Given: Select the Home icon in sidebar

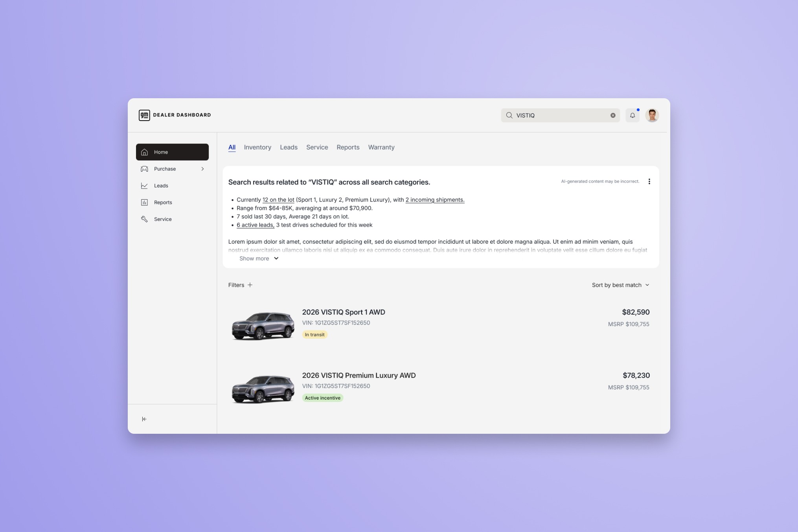Looking at the screenshot, I should tap(144, 152).
